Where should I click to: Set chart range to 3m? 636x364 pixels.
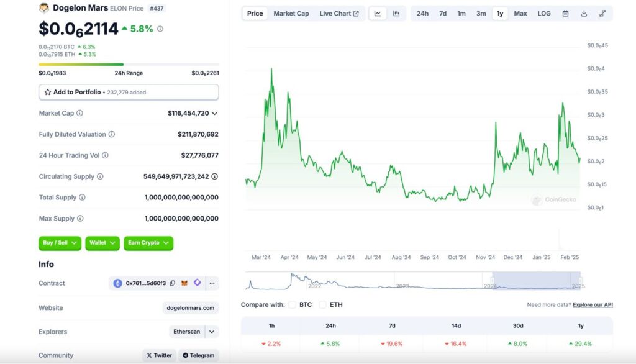[x=481, y=14]
